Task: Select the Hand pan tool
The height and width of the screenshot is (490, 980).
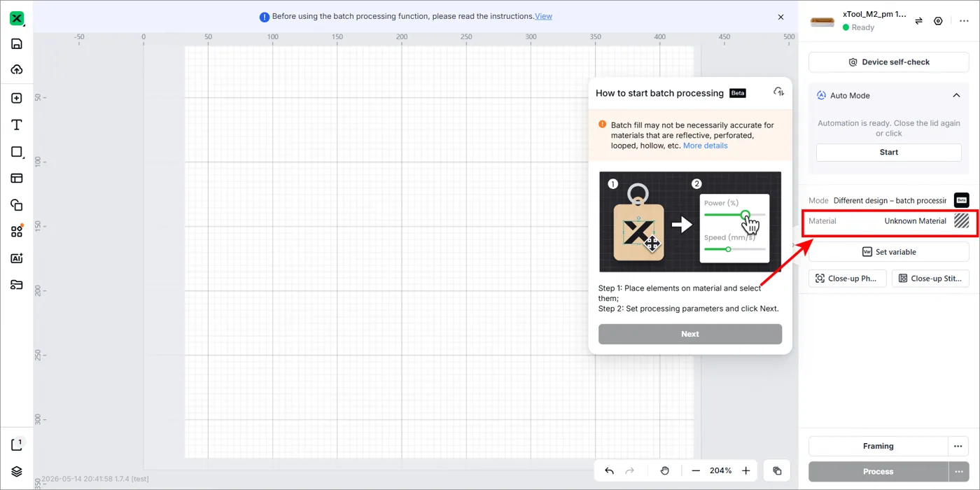Action: [x=664, y=471]
